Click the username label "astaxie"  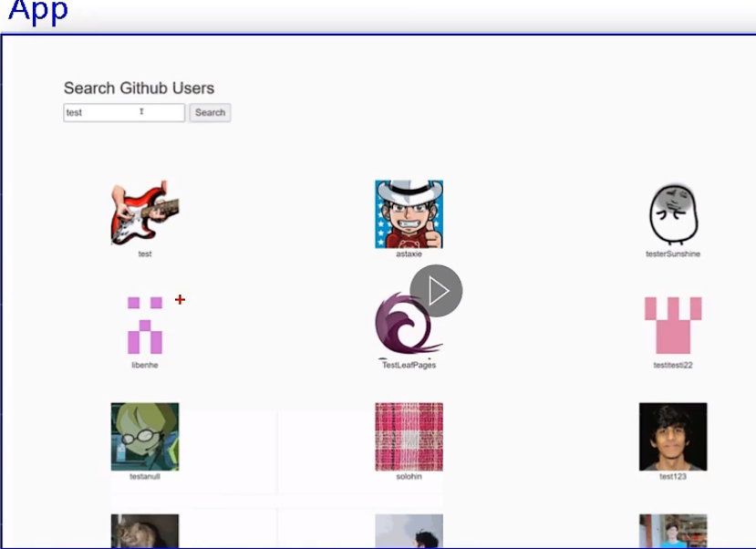[x=409, y=254]
